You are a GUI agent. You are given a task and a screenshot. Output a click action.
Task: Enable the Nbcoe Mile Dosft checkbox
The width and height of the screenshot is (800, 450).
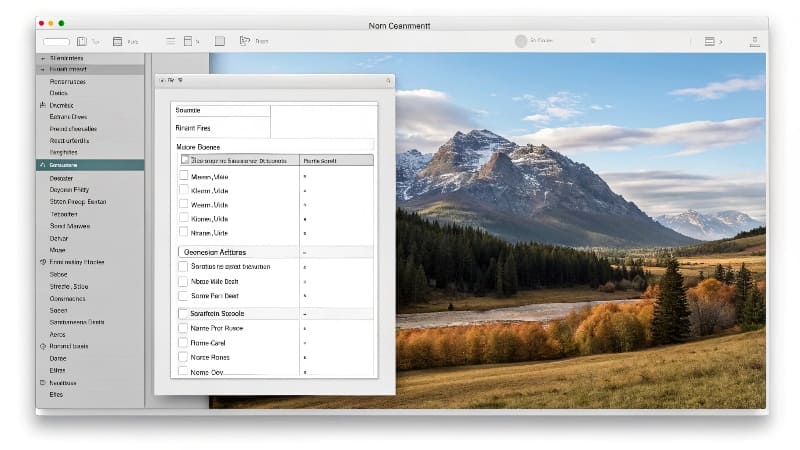tap(183, 282)
